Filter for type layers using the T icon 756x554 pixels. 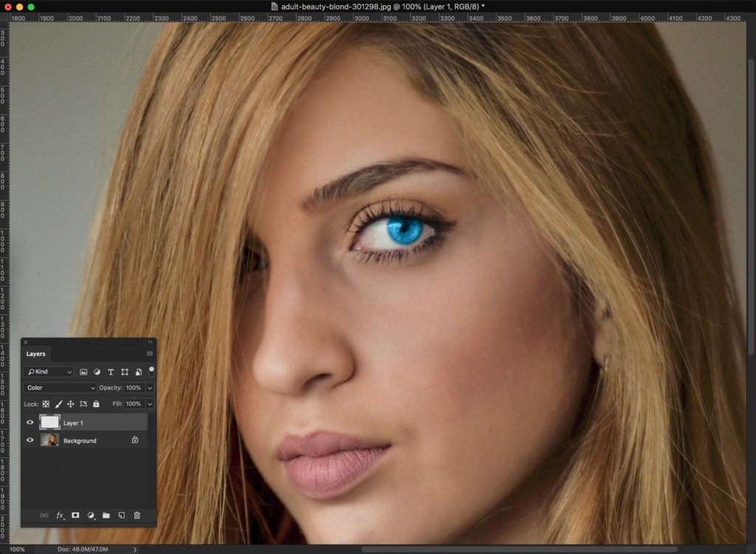pyautogui.click(x=111, y=372)
